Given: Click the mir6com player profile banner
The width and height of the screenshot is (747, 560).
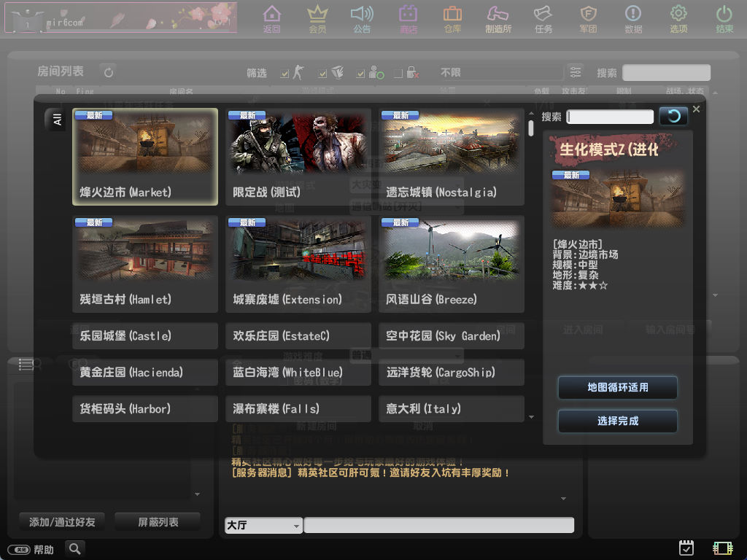Looking at the screenshot, I should pos(120,18).
